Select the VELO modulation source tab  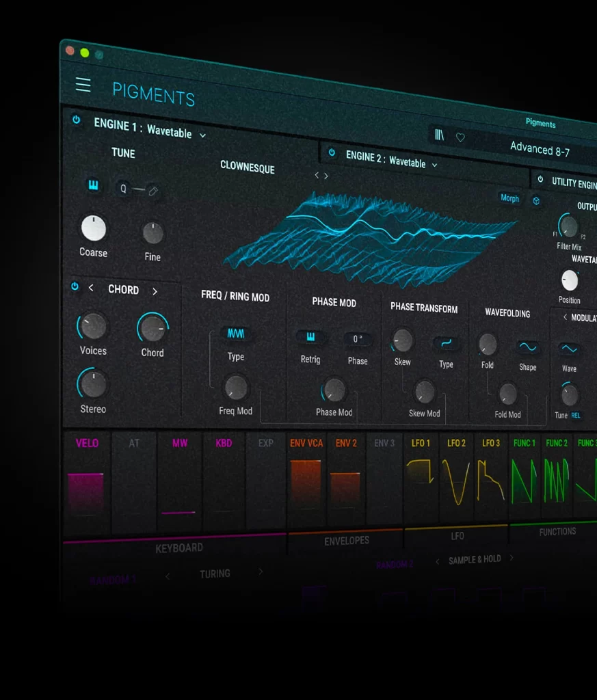87,443
